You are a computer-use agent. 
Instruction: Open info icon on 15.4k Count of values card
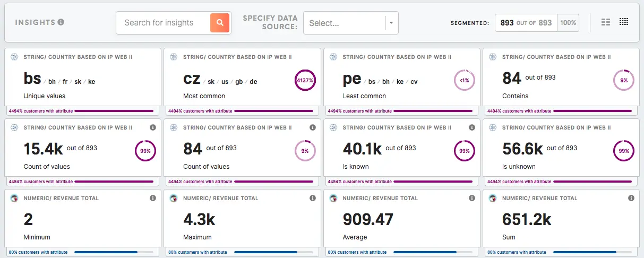tap(153, 127)
